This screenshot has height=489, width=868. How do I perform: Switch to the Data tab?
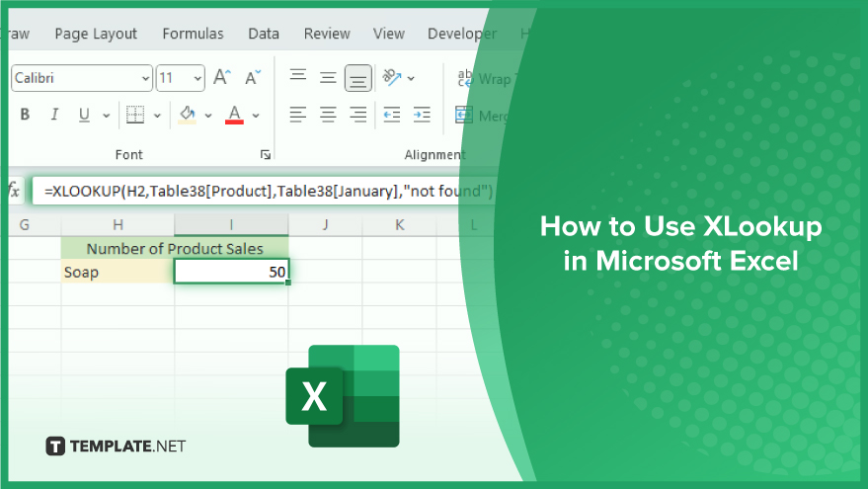click(264, 34)
